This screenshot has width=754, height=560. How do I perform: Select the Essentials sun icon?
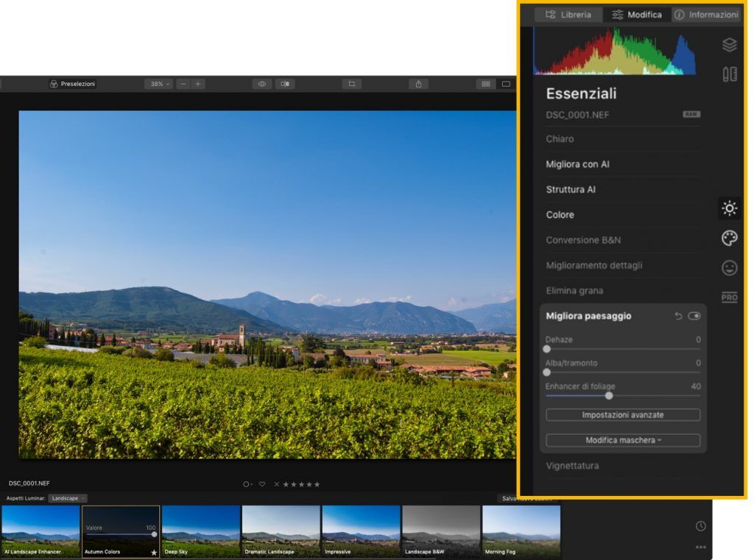[730, 208]
